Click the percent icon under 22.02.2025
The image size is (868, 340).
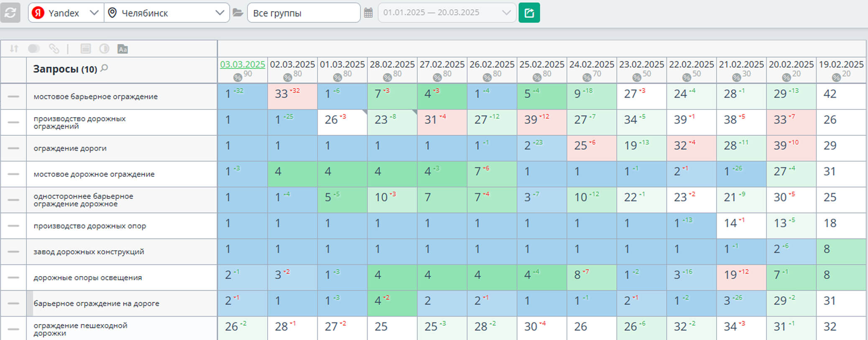coord(687,77)
